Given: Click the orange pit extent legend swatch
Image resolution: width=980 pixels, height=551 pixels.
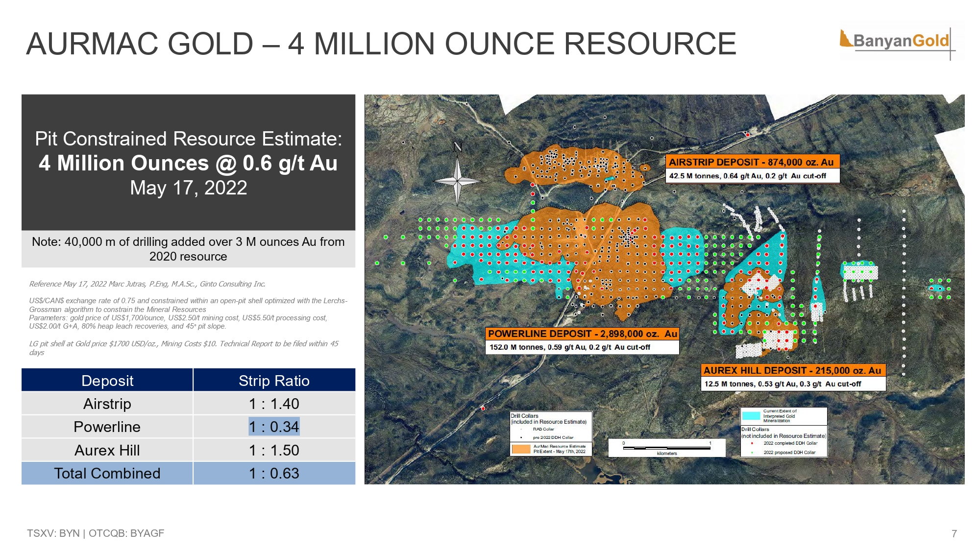Looking at the screenshot, I should (x=521, y=449).
